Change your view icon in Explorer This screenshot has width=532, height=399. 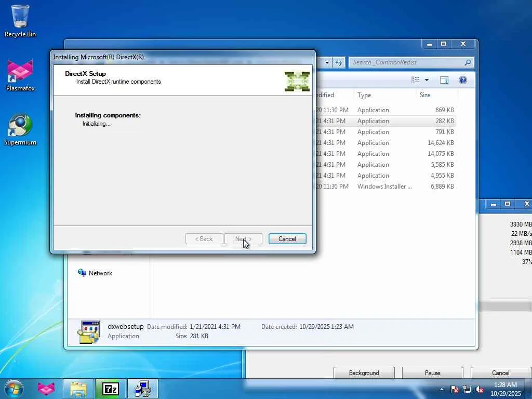415,80
